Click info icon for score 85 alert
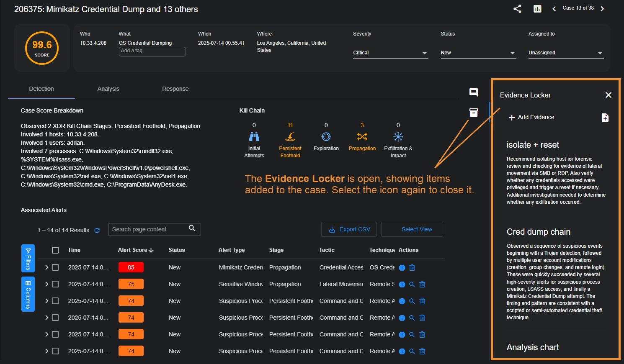Image resolution: width=624 pixels, height=364 pixels. tap(402, 268)
